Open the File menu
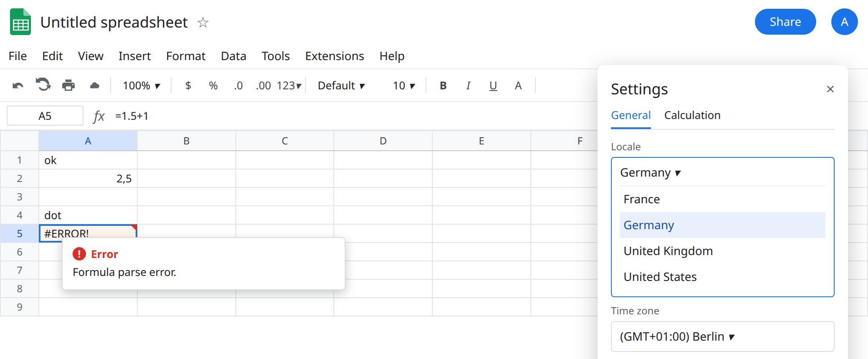The width and height of the screenshot is (868, 359). click(x=18, y=56)
